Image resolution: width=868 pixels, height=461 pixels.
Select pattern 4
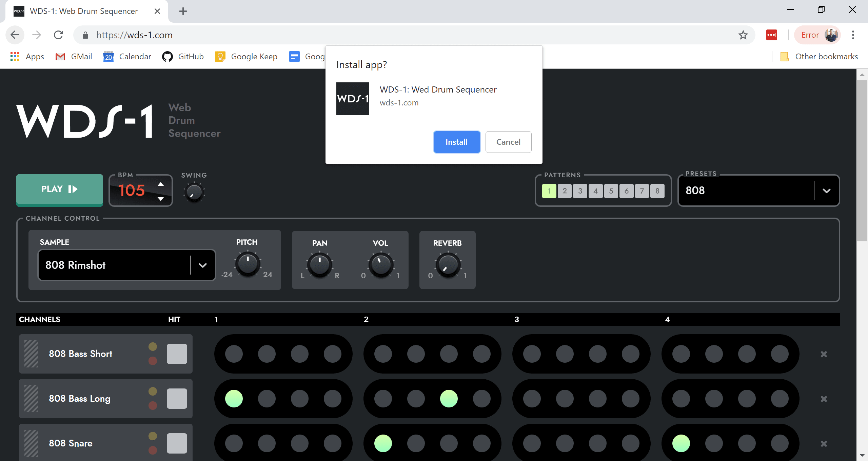596,191
